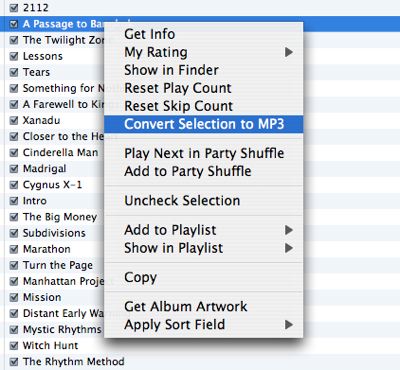Select the track named Madrigal
The image size is (400, 370).
(45, 169)
